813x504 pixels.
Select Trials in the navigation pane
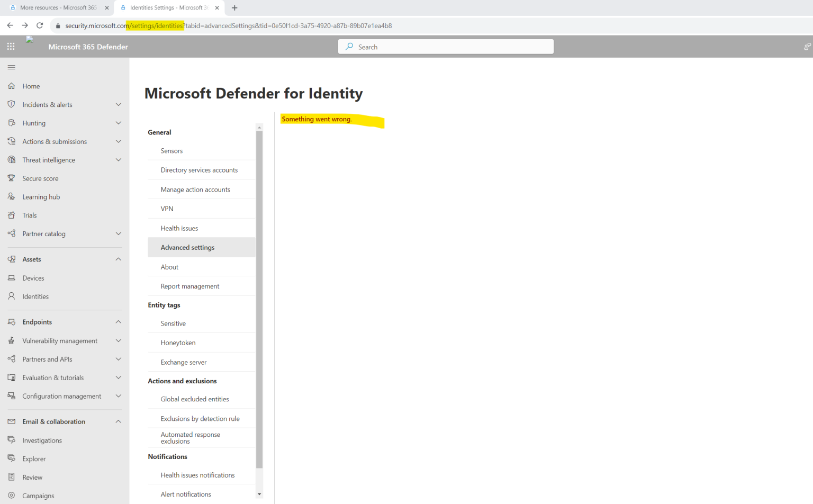(30, 215)
